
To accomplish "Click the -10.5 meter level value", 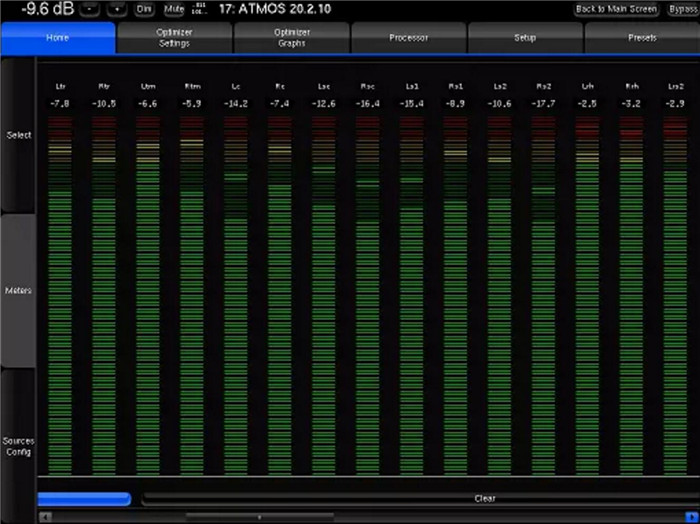I will click(x=104, y=104).
